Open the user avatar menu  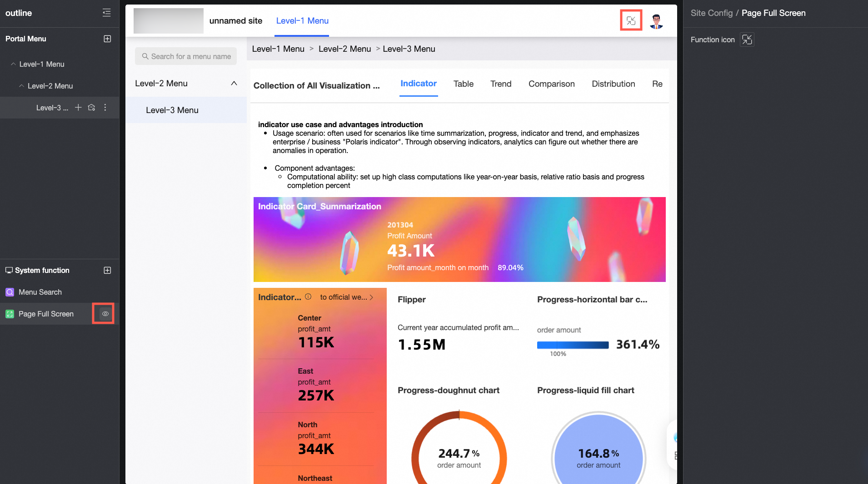[656, 21]
